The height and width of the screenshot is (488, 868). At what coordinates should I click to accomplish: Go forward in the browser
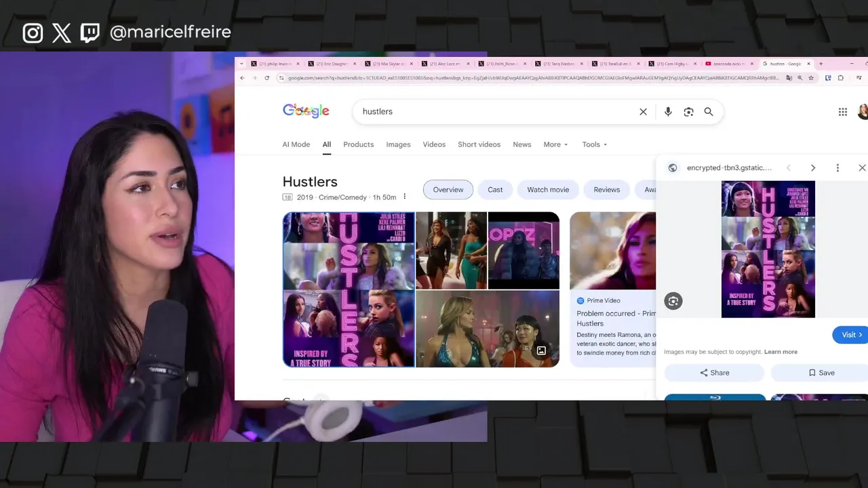[x=254, y=78]
